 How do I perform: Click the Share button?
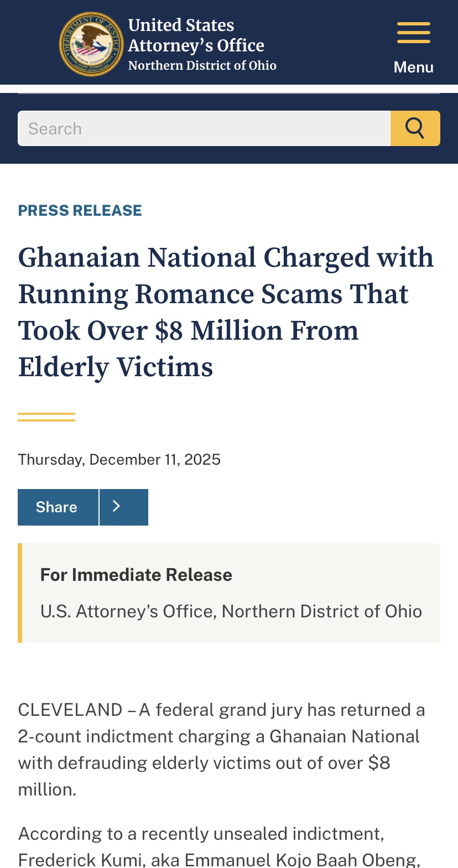(58, 507)
